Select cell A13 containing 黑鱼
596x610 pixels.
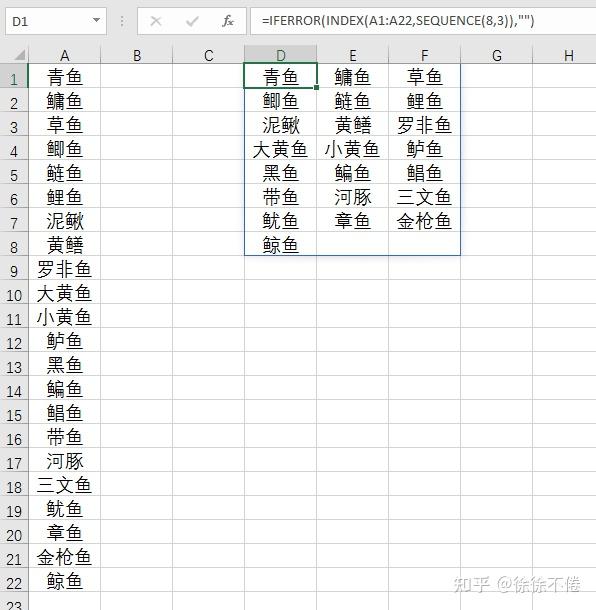[x=65, y=364]
